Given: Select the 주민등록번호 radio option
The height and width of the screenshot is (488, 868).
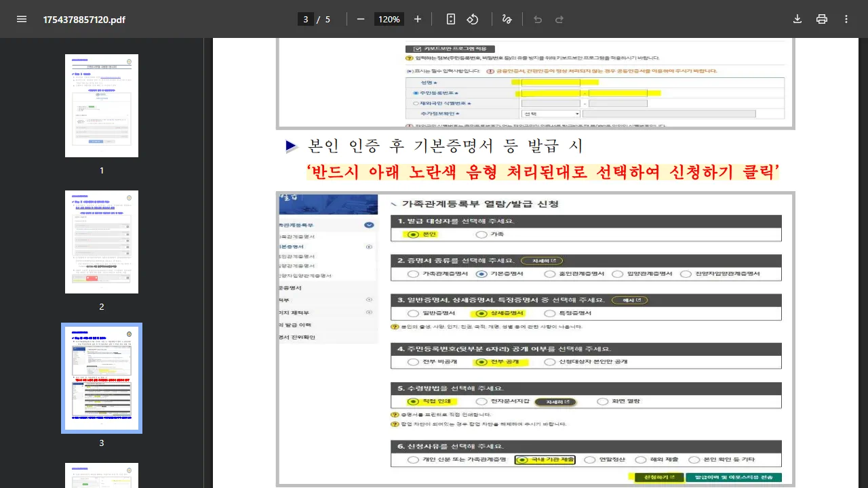Looking at the screenshot, I should click(x=416, y=93).
